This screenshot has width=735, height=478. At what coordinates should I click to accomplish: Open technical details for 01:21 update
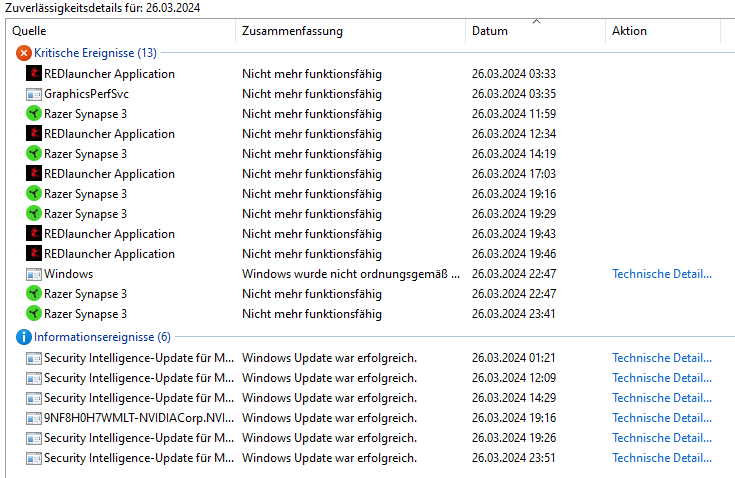click(662, 358)
